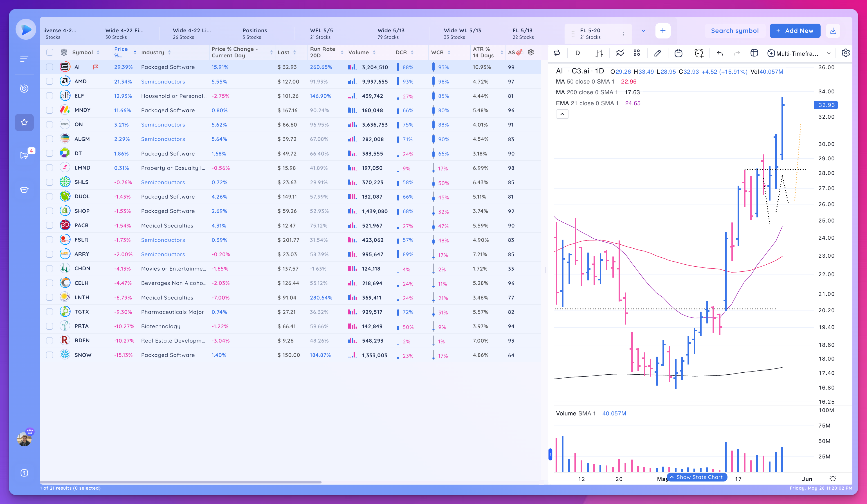
Task: Click the chart auto-scale icon near Jun
Action: [x=833, y=478]
